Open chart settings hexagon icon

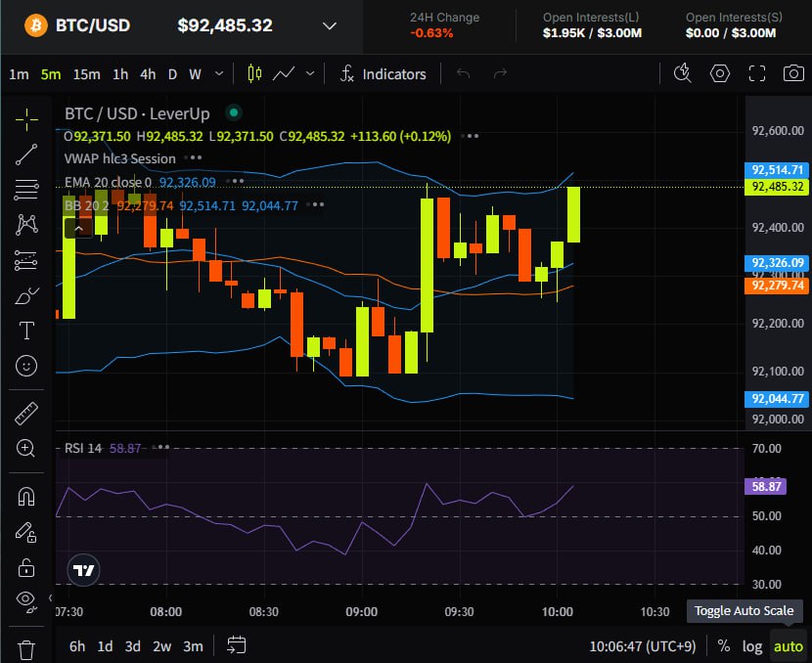click(x=720, y=73)
